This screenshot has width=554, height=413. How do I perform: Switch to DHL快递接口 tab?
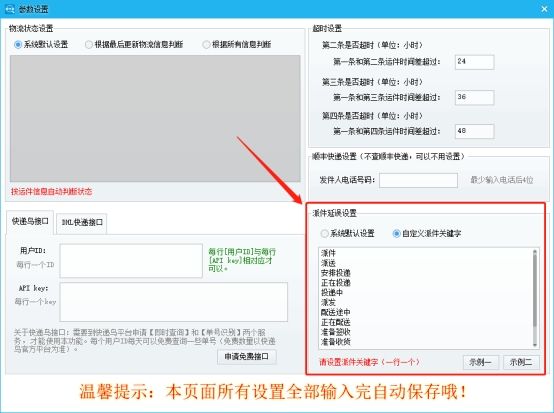click(x=82, y=223)
